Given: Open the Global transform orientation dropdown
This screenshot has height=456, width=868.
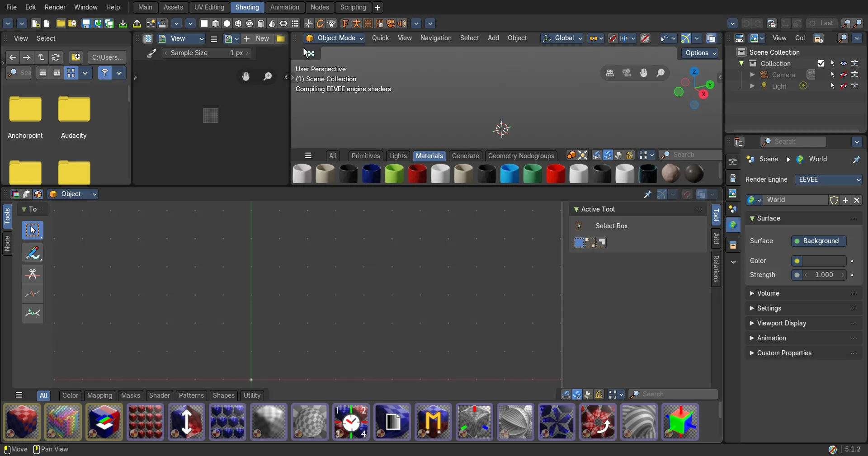Looking at the screenshot, I should [x=562, y=38].
